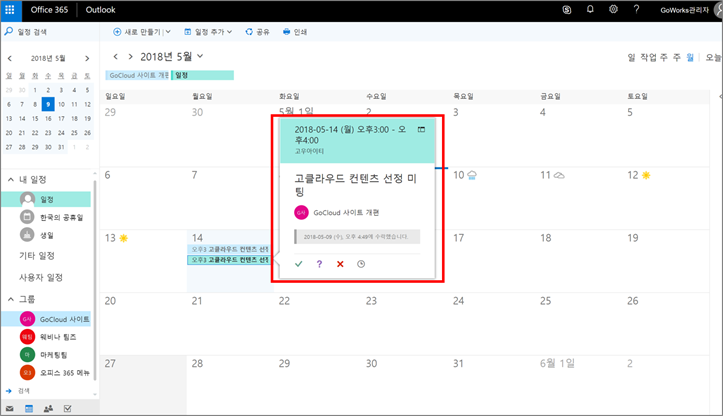Open the notifications bell

point(590,10)
